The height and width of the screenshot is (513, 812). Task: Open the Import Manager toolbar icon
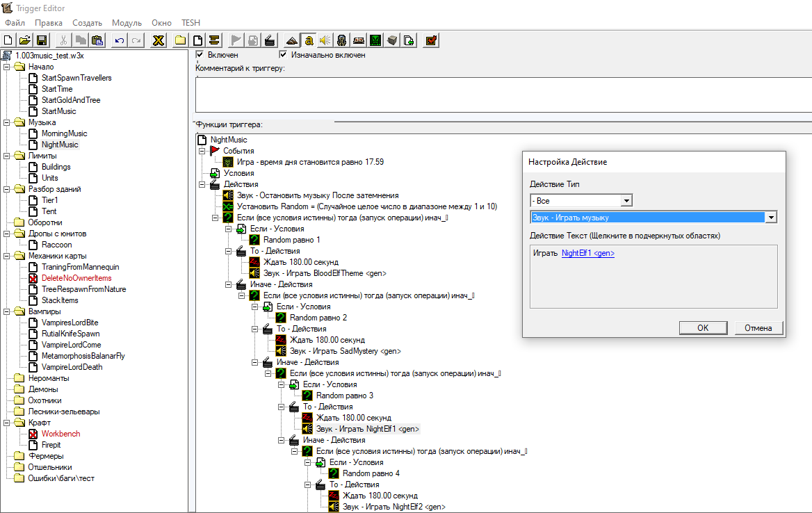pos(409,40)
